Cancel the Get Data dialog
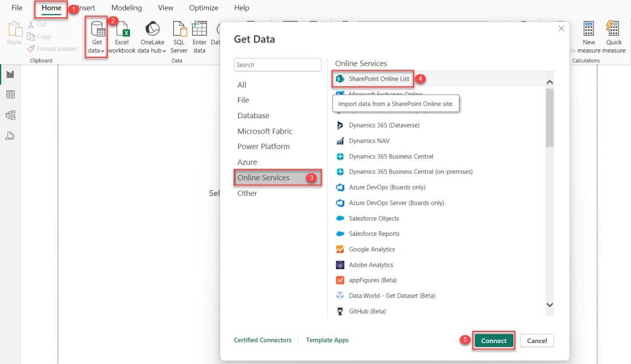This screenshot has height=364, width=631. coord(537,341)
